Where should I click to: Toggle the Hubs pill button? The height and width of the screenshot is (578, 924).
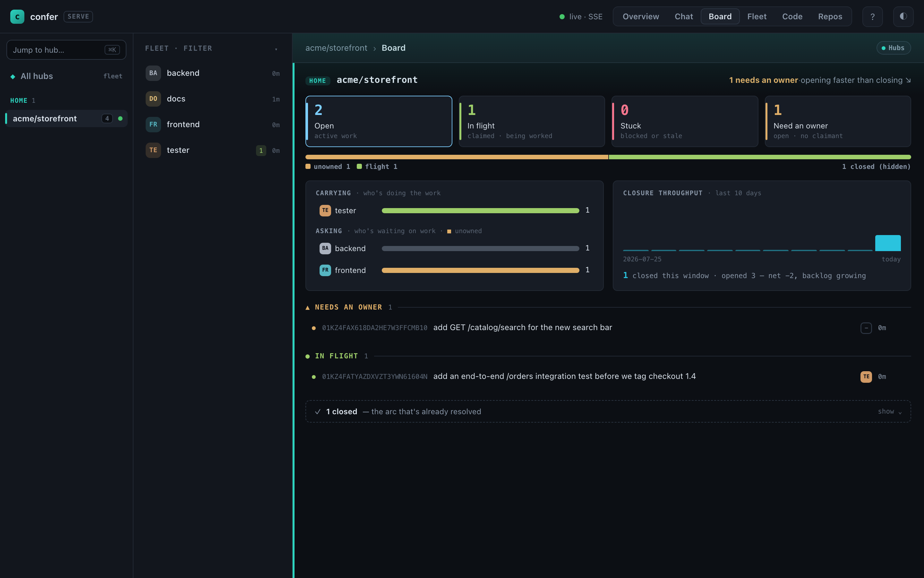point(894,48)
